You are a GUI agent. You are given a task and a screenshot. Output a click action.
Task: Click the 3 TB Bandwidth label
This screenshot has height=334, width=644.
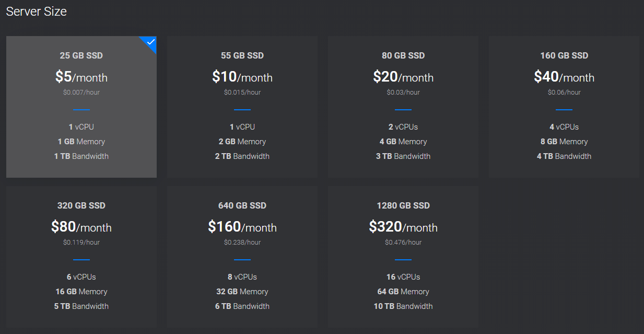pos(403,156)
